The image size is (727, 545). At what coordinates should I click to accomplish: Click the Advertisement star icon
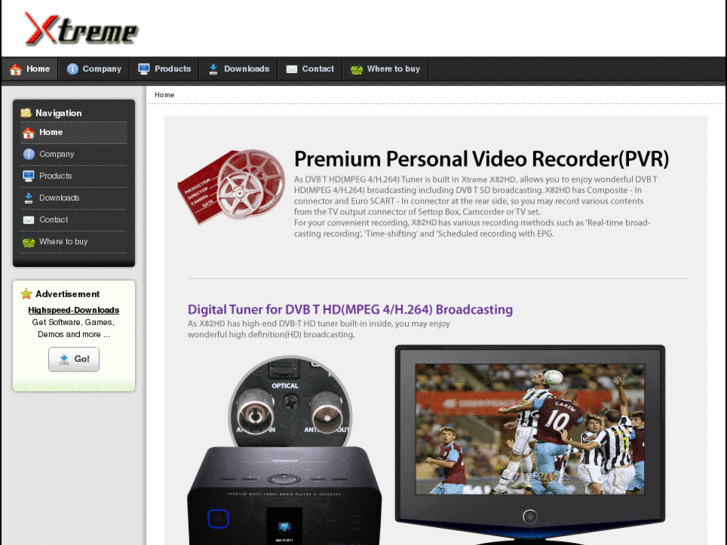click(26, 294)
